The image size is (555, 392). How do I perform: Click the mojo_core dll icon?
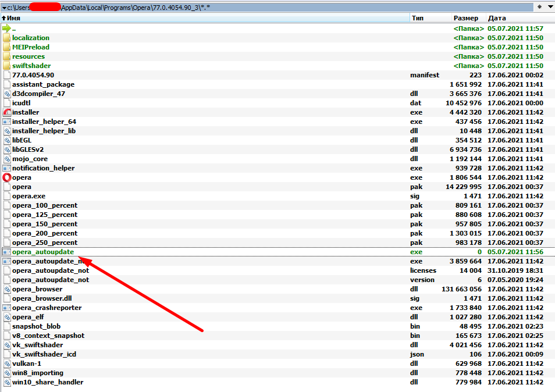[7, 159]
